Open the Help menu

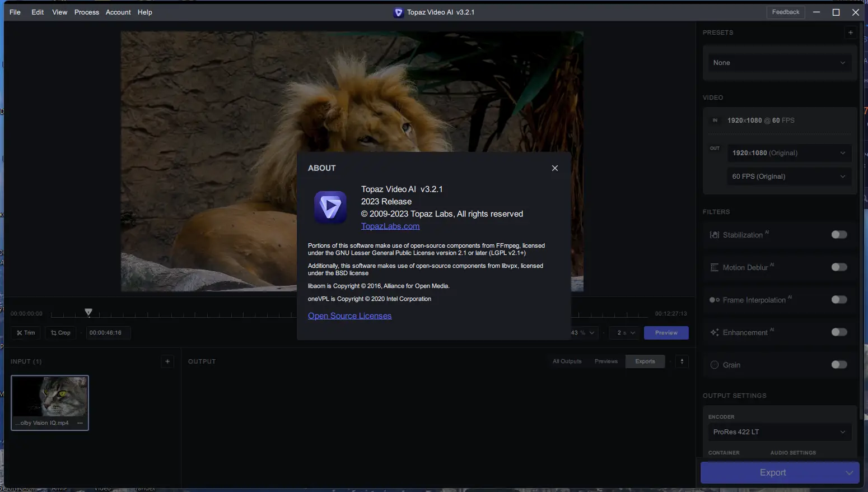[145, 12]
